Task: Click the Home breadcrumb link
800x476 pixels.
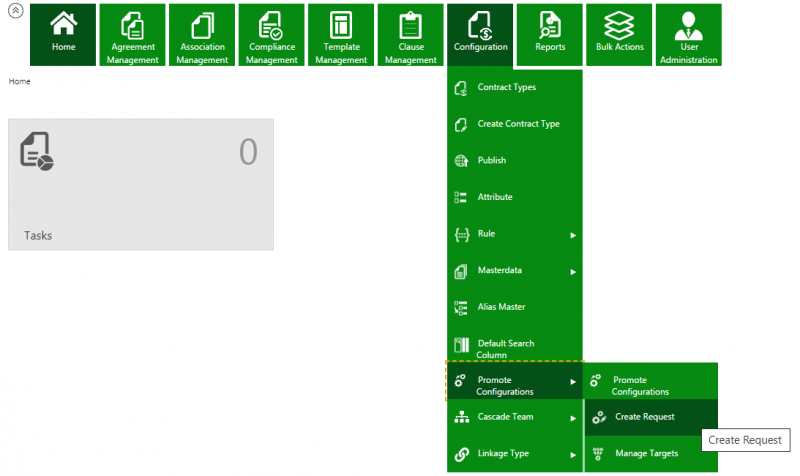Action: [x=19, y=81]
